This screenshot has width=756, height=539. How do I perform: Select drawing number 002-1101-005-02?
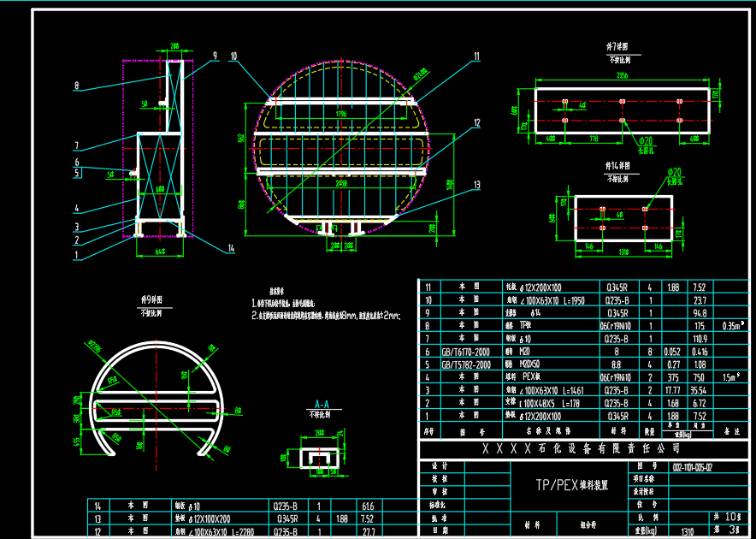(x=692, y=467)
